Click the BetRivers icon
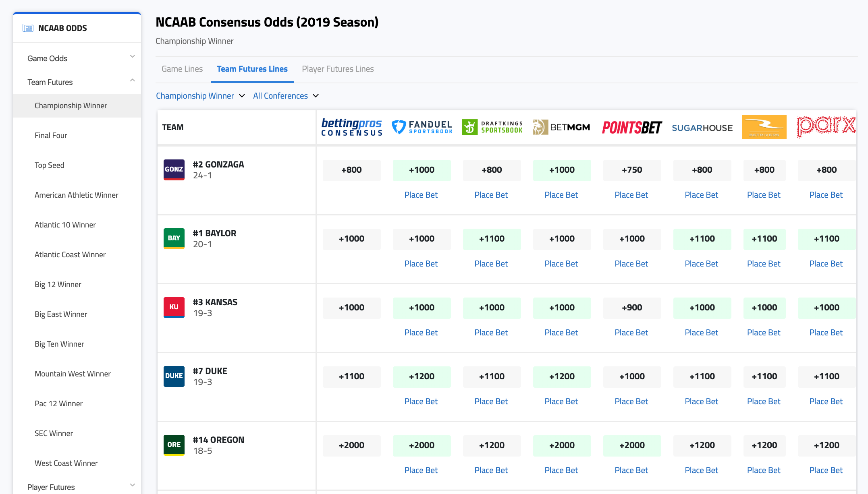The height and width of the screenshot is (494, 868). 765,127
